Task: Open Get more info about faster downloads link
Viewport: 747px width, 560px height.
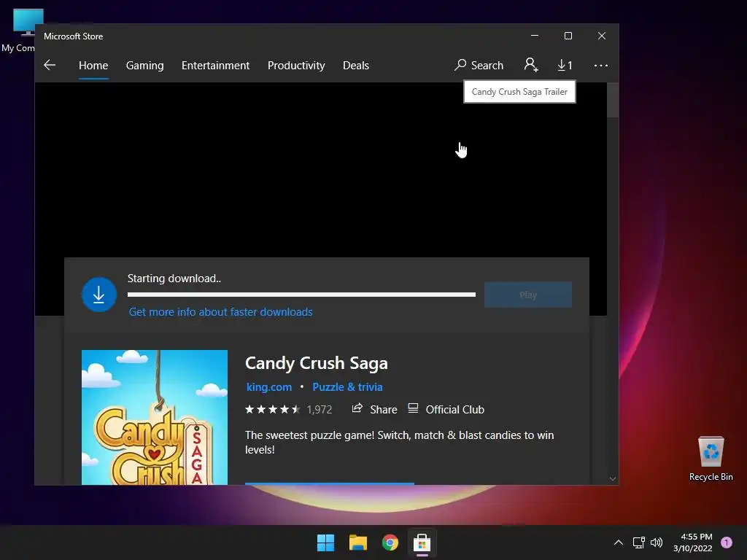Action: (220, 312)
